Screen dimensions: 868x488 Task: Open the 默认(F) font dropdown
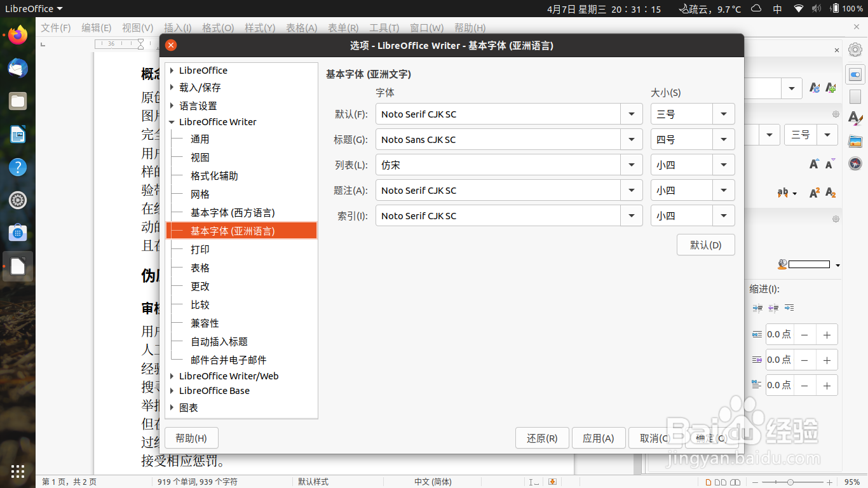(632, 114)
